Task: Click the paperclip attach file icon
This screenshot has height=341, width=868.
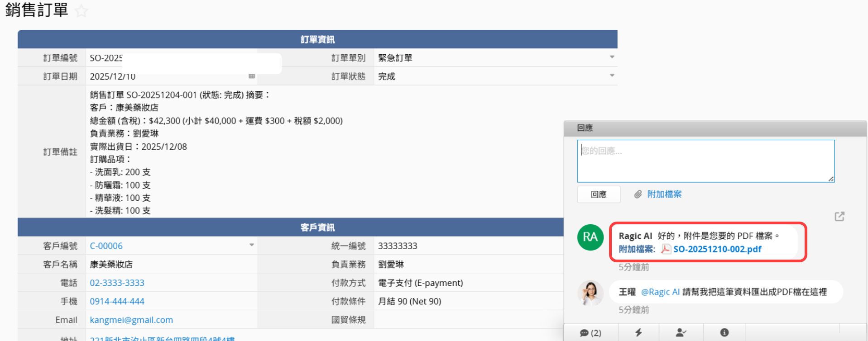Action: [x=638, y=194]
